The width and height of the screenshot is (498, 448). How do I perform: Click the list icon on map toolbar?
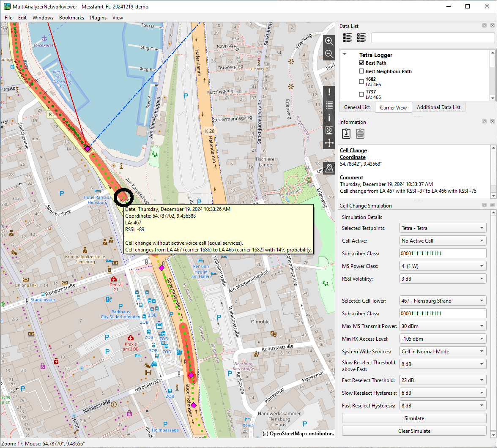coord(329,105)
